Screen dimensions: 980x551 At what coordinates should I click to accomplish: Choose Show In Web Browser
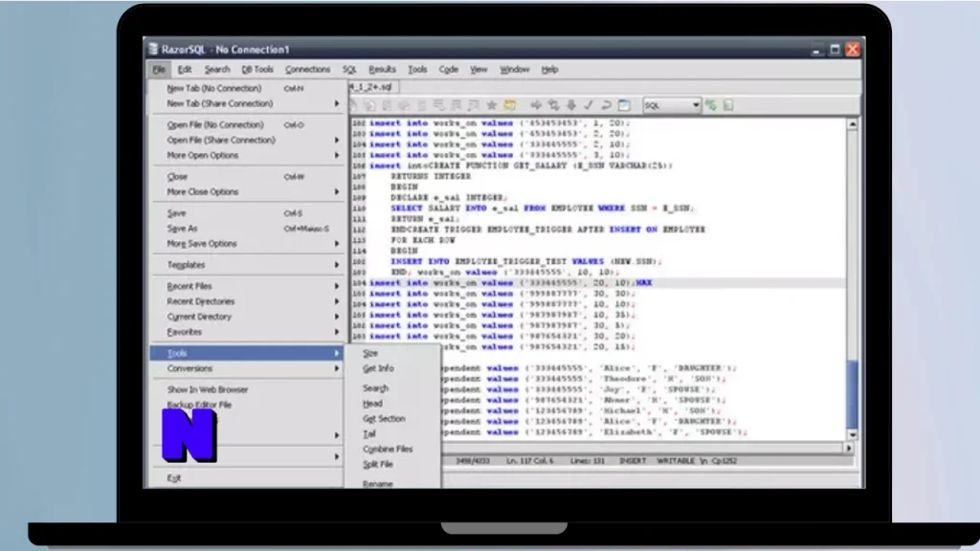pyautogui.click(x=247, y=390)
